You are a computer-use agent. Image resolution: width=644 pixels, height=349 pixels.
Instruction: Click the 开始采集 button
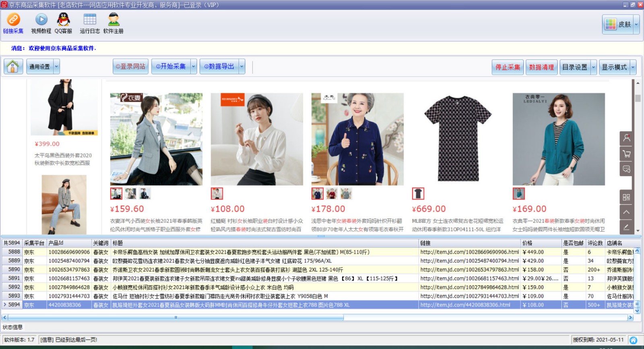pos(171,66)
